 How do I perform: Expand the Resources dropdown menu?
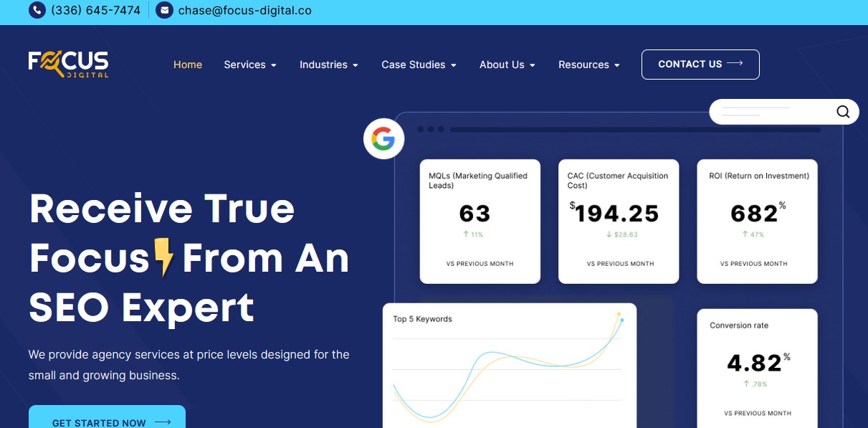click(588, 65)
